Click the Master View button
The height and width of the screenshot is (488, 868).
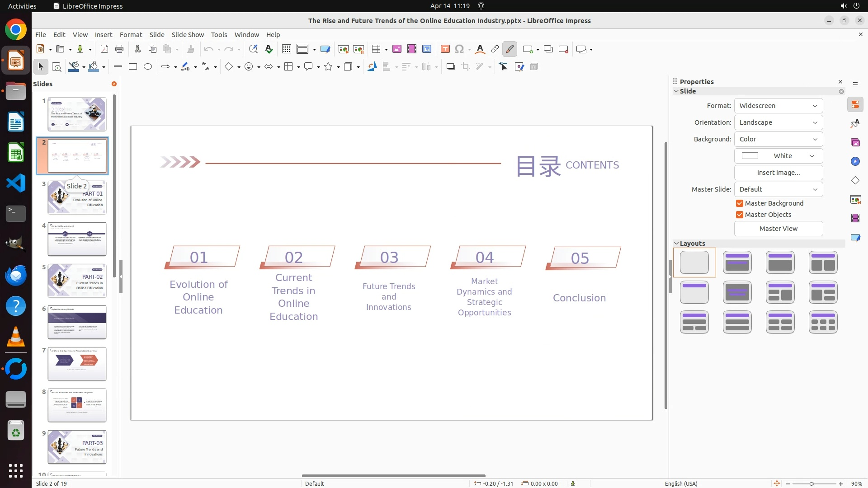778,229
